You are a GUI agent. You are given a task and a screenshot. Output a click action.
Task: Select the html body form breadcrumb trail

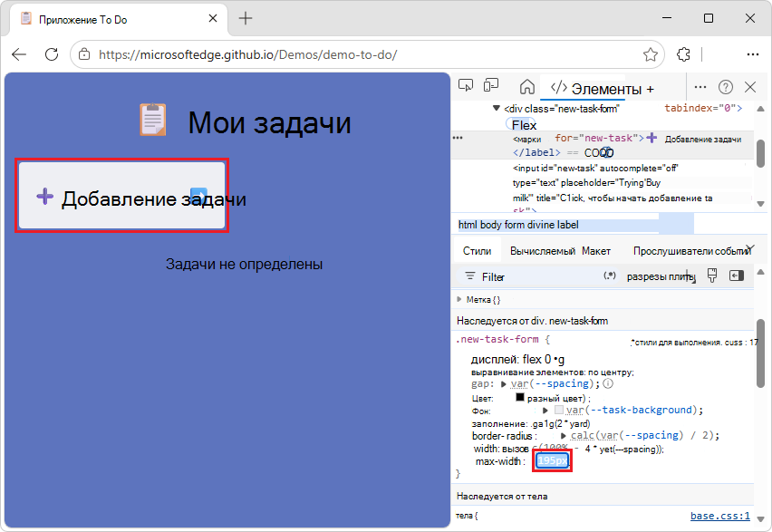(518, 225)
